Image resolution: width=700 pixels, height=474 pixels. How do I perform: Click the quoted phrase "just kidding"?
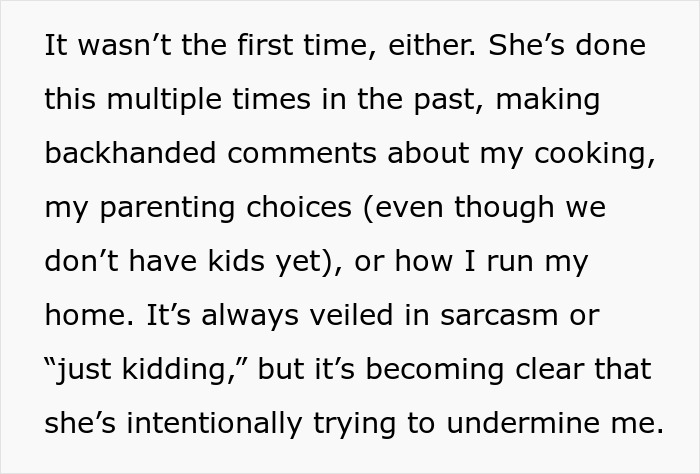point(143,370)
